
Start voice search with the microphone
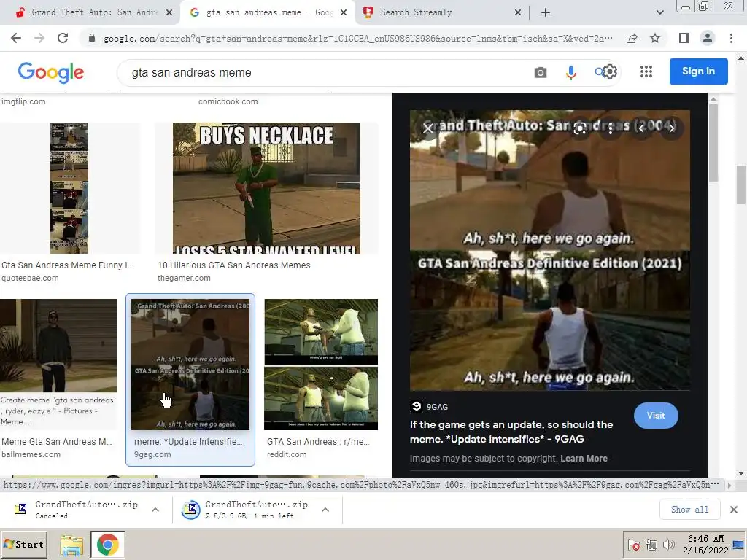570,72
